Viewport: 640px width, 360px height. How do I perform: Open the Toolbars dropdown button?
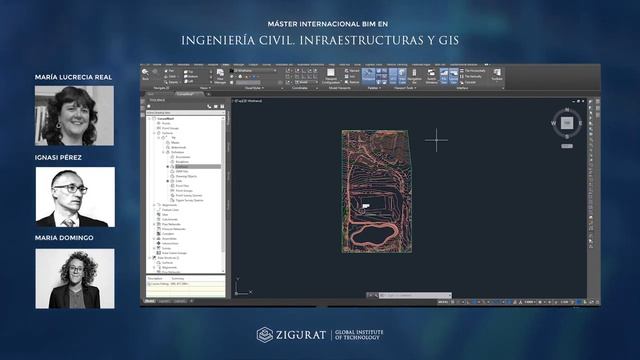click(497, 76)
